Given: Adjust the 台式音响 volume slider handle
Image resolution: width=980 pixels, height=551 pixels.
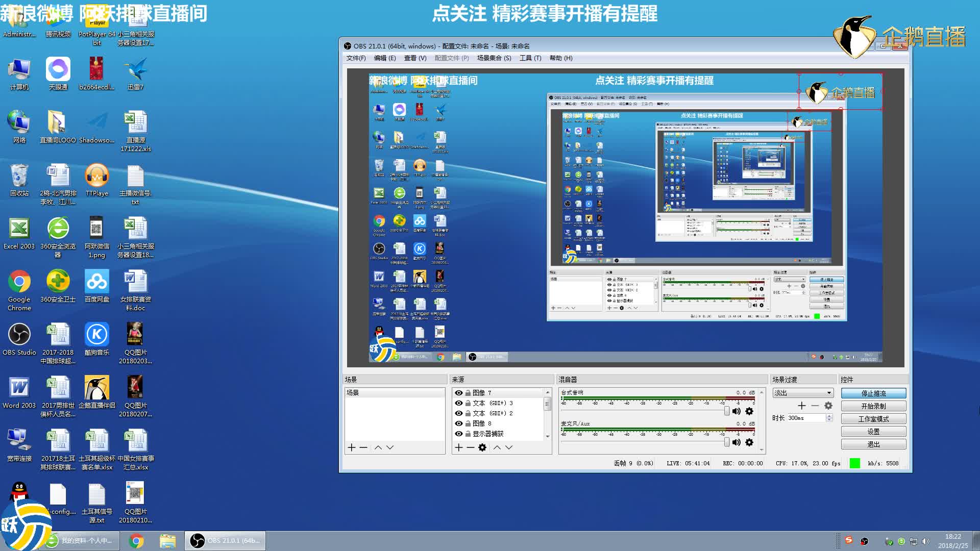Looking at the screenshot, I should (727, 411).
